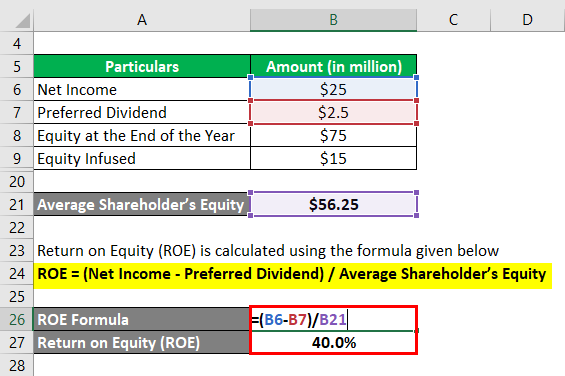Select column D header

pyautogui.click(x=528, y=20)
